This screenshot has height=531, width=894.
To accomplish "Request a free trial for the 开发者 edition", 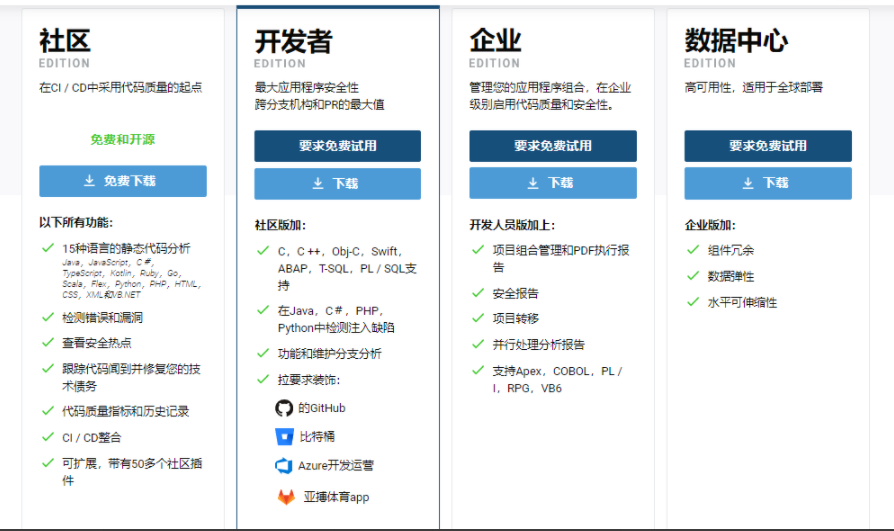I will point(338,146).
